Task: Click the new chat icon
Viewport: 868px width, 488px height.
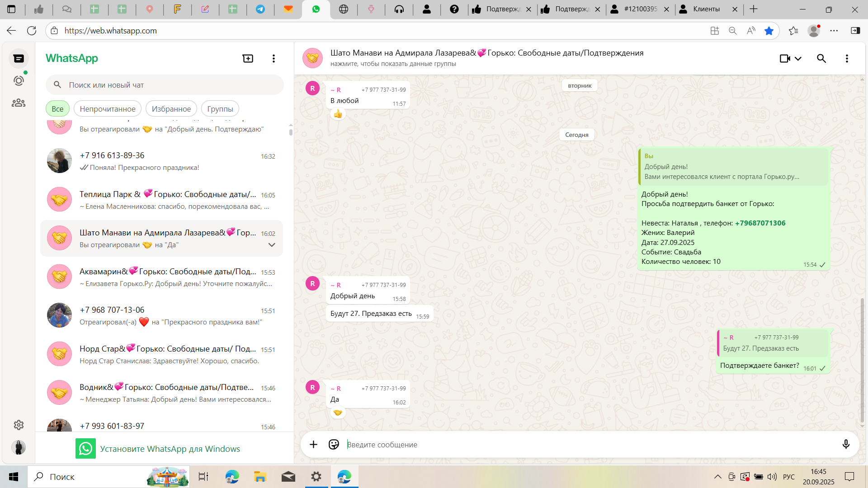Action: tap(248, 58)
